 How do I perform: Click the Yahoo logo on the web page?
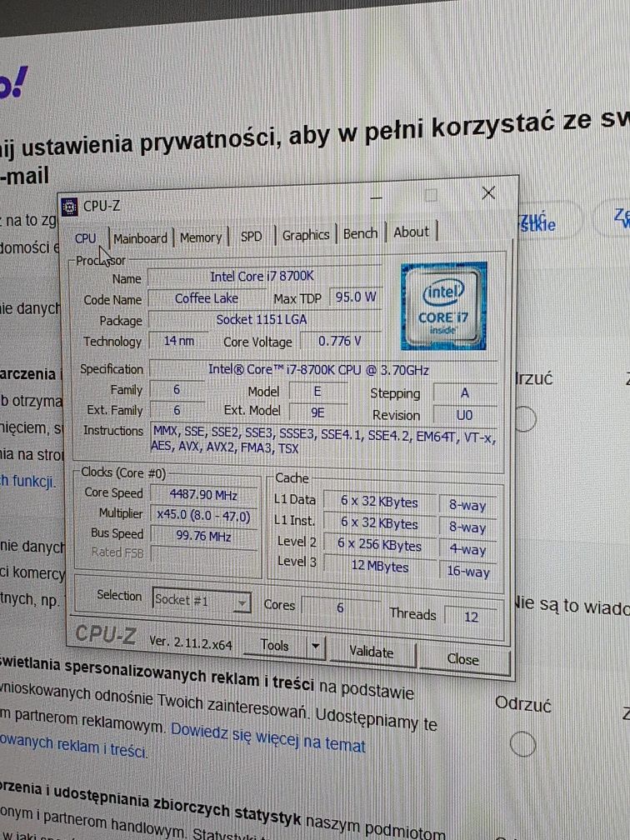(12, 83)
